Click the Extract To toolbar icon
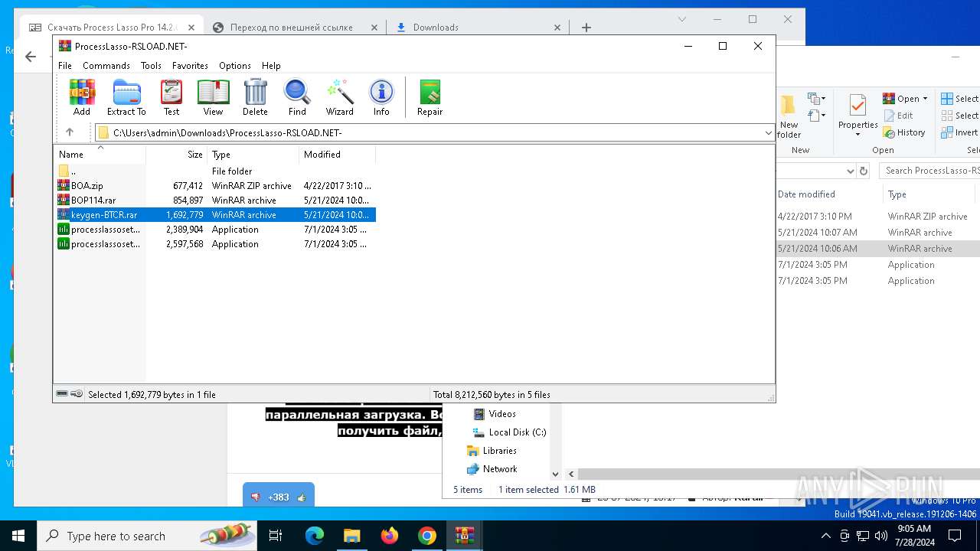The image size is (980, 551). (126, 97)
